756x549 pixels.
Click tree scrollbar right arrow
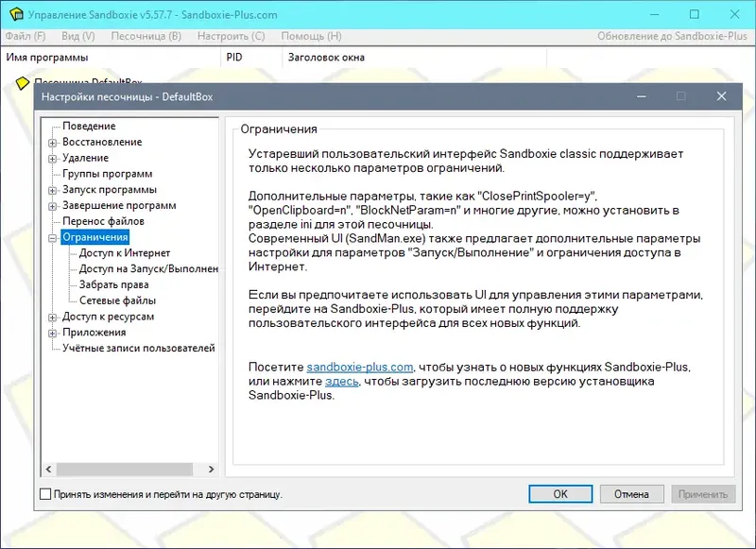click(211, 469)
